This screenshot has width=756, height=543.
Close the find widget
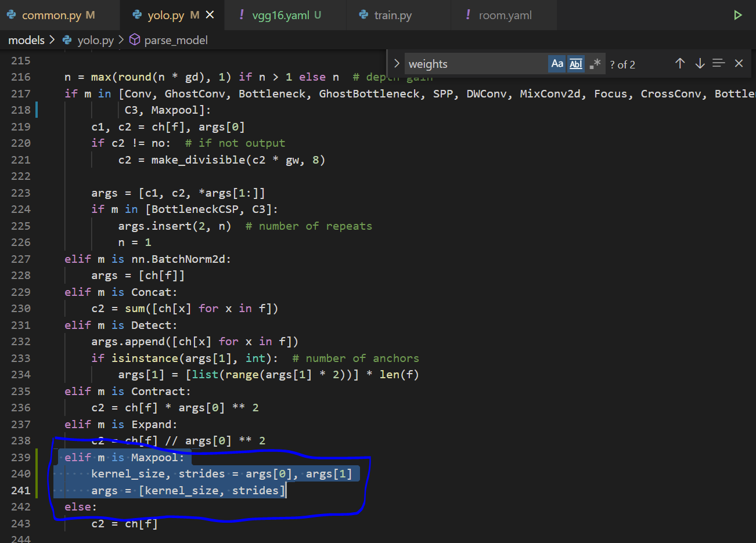739,63
